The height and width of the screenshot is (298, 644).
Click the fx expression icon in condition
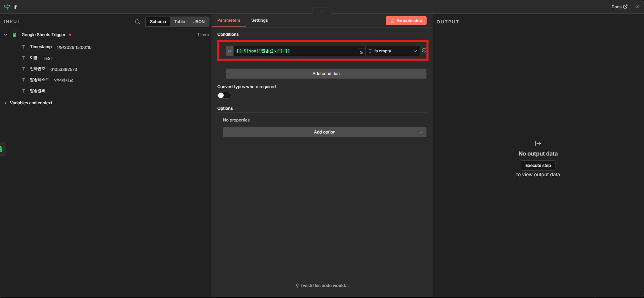tap(229, 51)
